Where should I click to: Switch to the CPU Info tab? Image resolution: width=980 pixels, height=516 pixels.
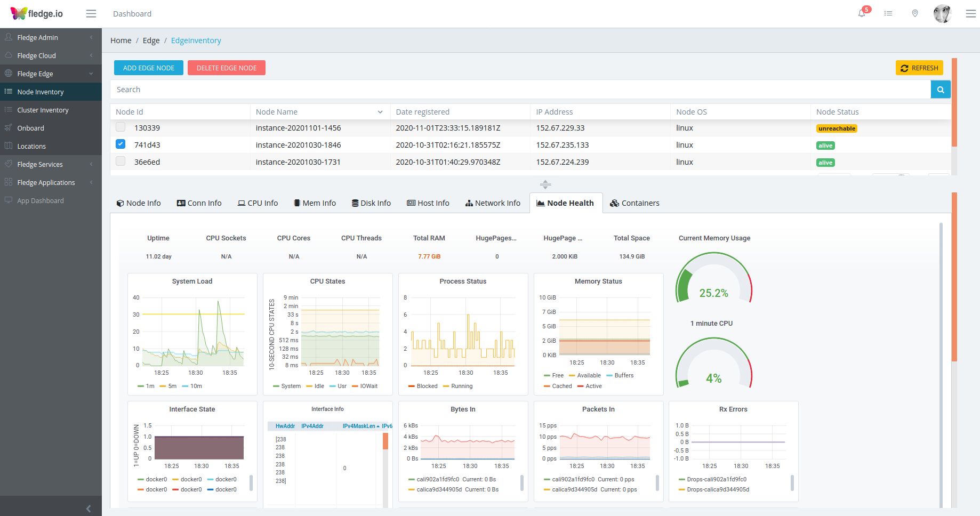tap(258, 203)
